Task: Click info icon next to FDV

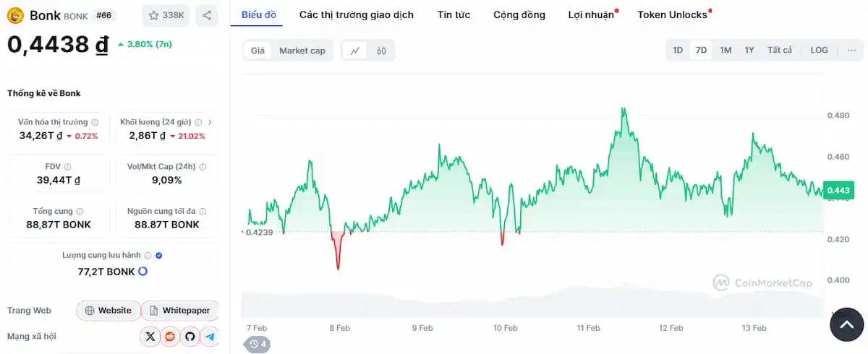Action: (68, 167)
